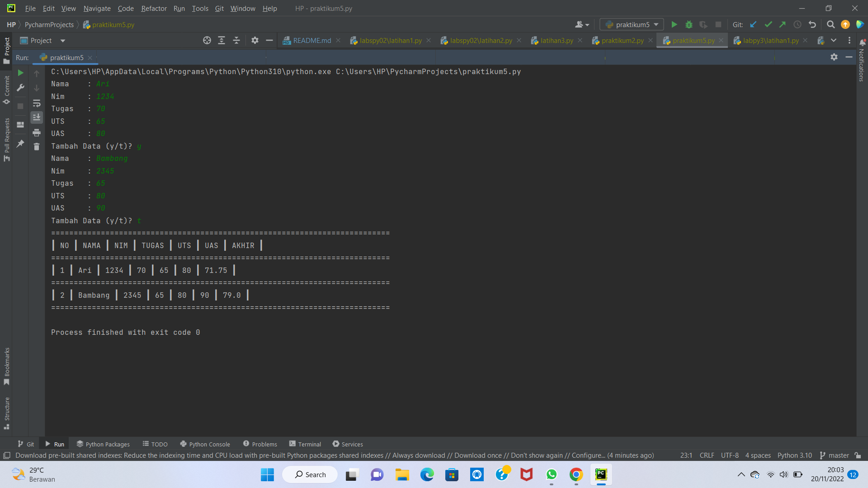Switch to latihan3.py editor tab
Screen dimensions: 868x488
(x=557, y=41)
